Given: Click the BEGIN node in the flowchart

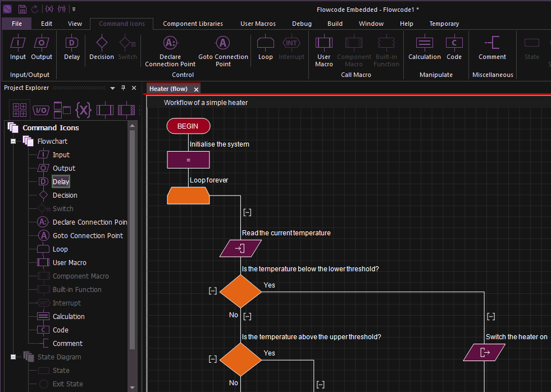Looking at the screenshot, I should click(188, 126).
